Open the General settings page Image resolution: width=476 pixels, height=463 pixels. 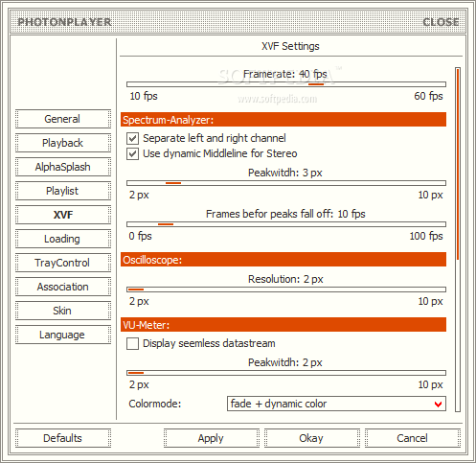pyautogui.click(x=63, y=119)
